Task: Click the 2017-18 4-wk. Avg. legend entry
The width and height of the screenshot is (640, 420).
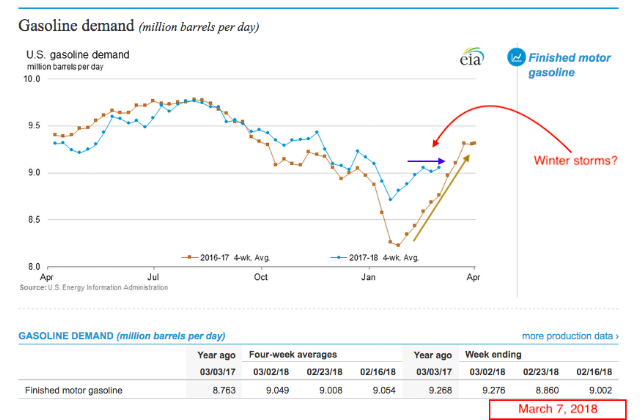Action: click(375, 258)
